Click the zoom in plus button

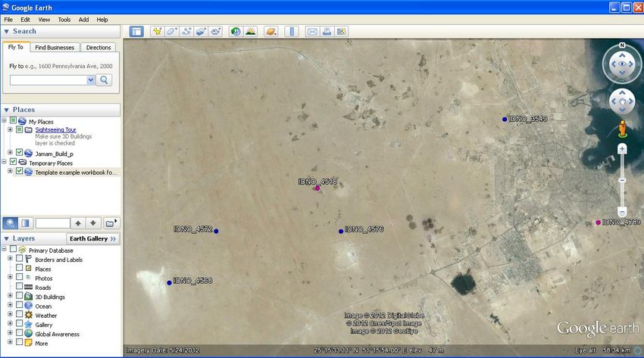622,149
